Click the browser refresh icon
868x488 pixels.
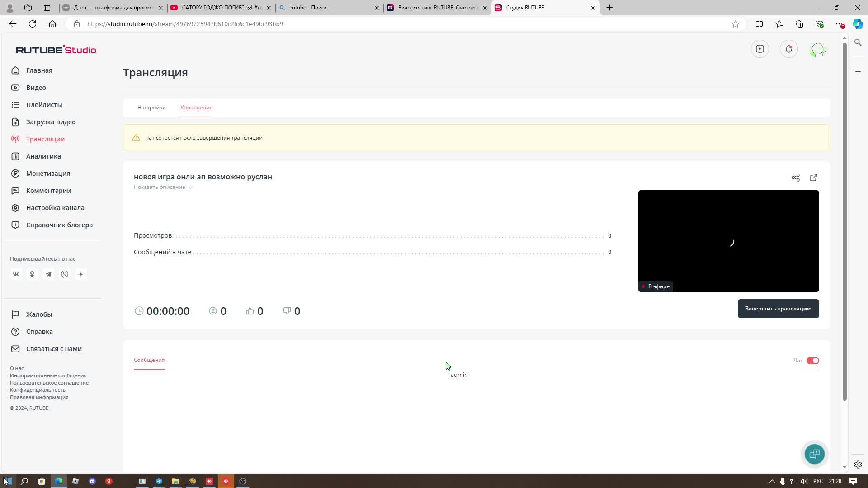pyautogui.click(x=33, y=24)
